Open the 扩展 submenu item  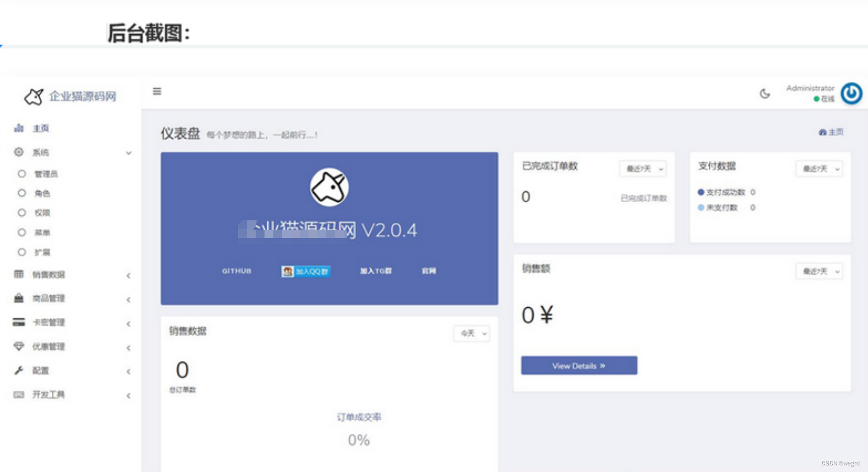tap(42, 252)
